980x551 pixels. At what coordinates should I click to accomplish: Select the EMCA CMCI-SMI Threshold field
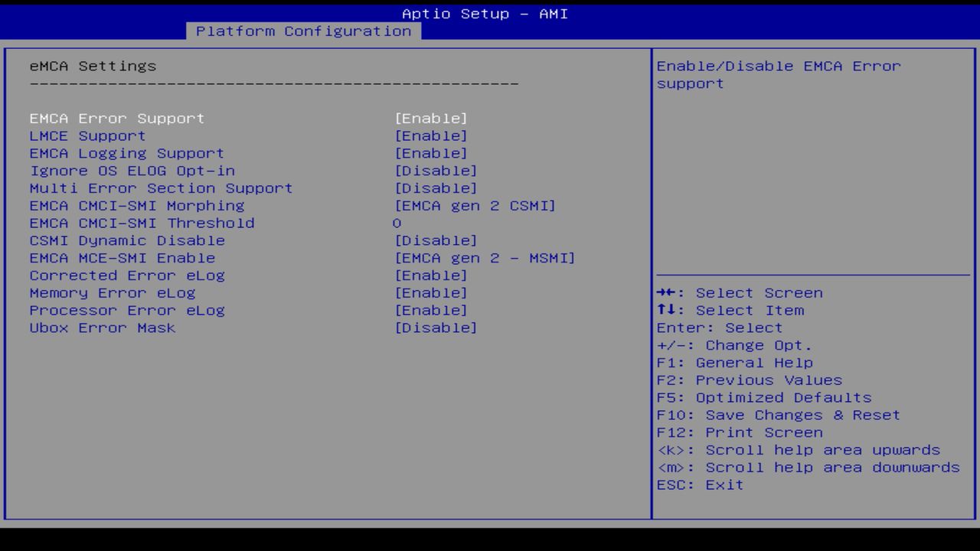coord(395,223)
